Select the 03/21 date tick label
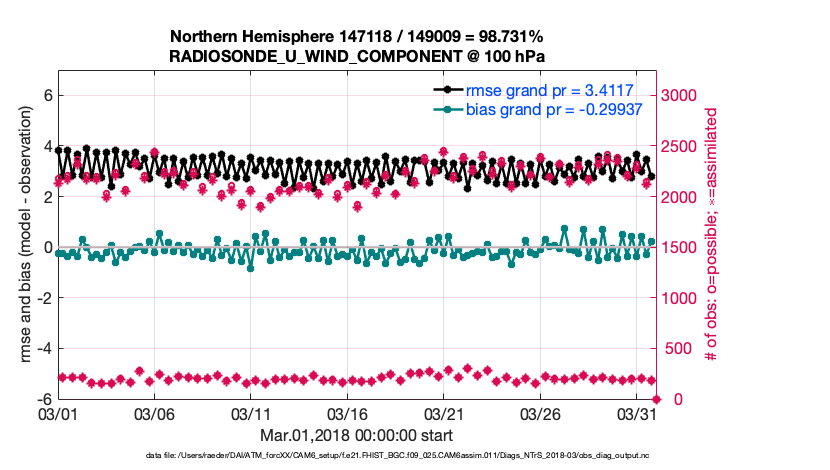830x470 pixels. pos(443,413)
